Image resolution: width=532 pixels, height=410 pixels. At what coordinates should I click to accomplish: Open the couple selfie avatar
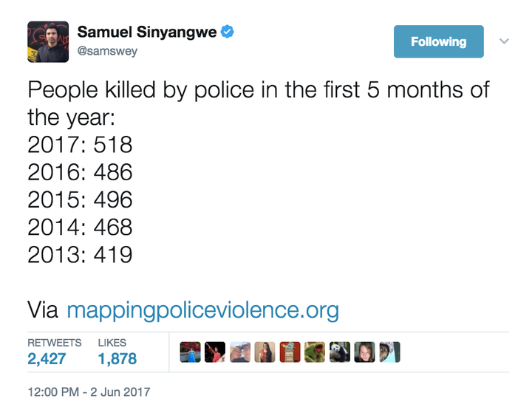coord(240,352)
